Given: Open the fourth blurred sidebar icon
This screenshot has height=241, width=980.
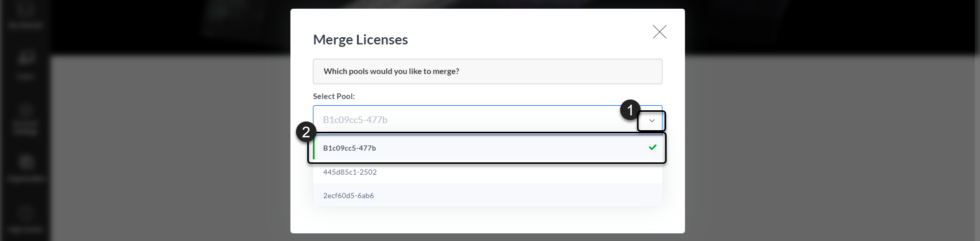Looking at the screenshot, I should tap(26, 167).
